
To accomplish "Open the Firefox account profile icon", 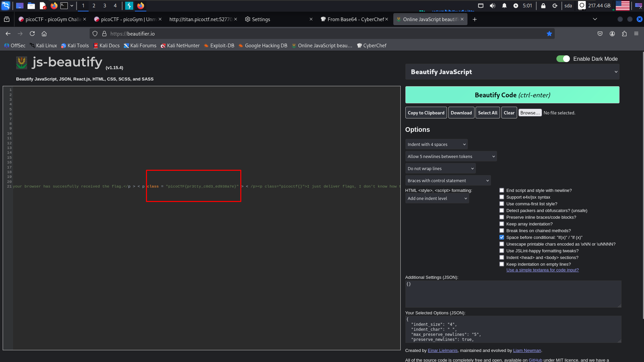I will pyautogui.click(x=612, y=34).
